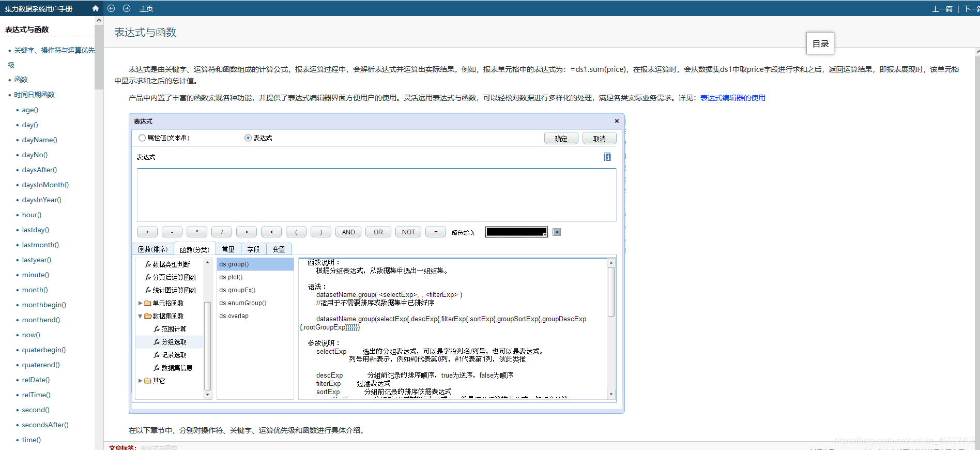Choose ds.enumGroup() in the function list
980x450 pixels.
[255, 303]
